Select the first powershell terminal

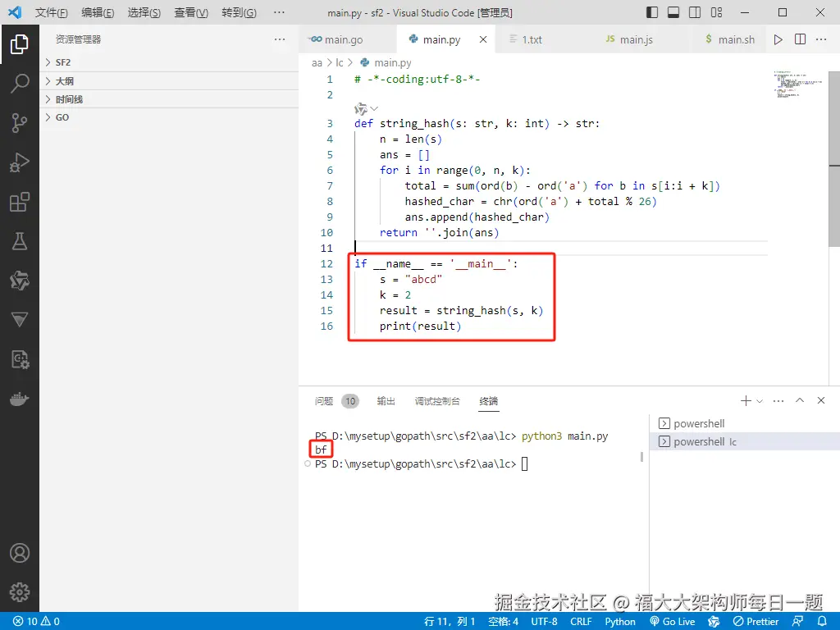tap(745, 424)
